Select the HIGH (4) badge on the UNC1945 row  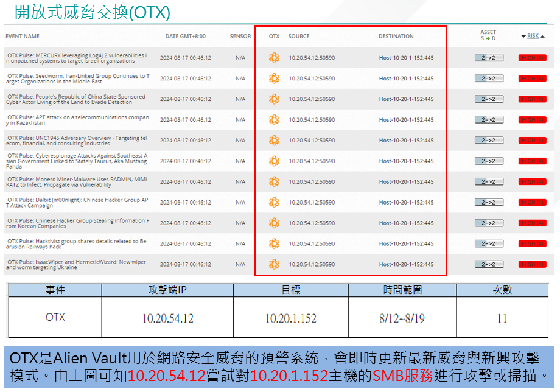pyautogui.click(x=533, y=141)
